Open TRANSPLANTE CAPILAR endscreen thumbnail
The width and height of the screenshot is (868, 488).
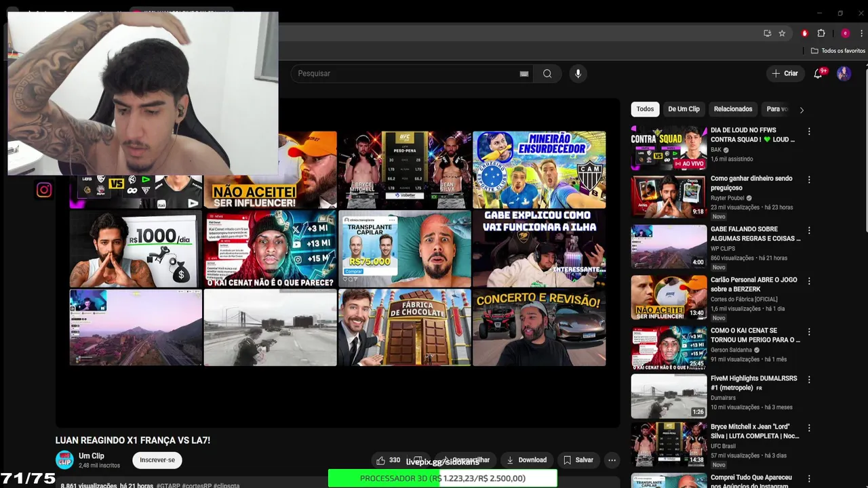pyautogui.click(x=405, y=249)
